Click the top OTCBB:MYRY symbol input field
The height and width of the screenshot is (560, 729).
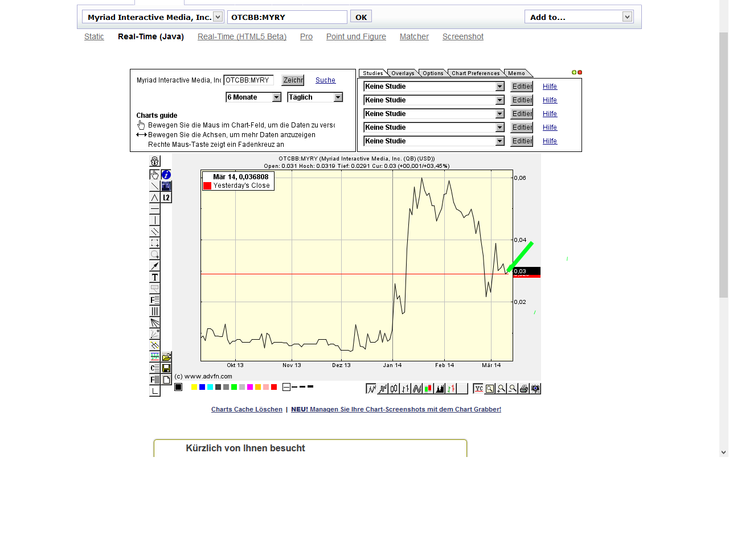click(287, 17)
